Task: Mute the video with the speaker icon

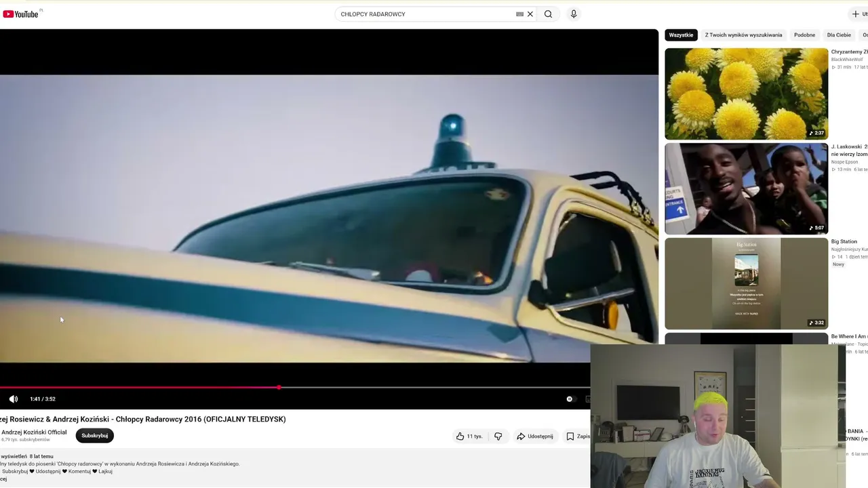Action: (x=14, y=399)
